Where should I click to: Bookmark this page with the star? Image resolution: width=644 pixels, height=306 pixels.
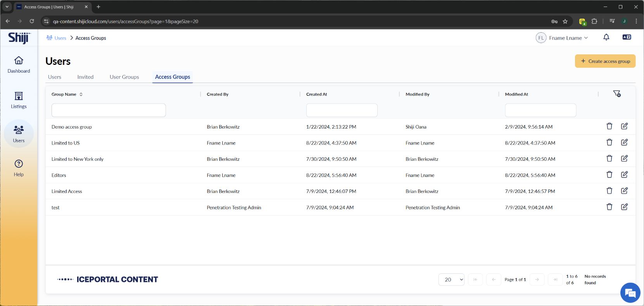565,21
